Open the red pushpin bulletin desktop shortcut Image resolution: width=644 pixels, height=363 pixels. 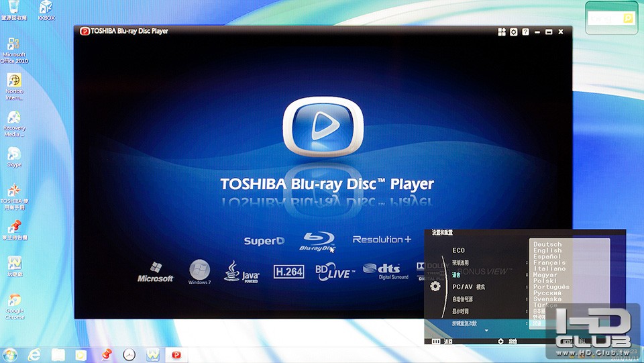[14, 230]
